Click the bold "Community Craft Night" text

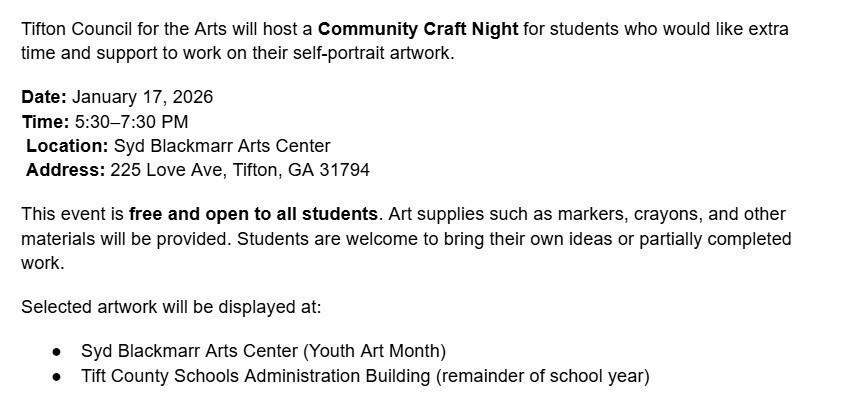418,29
